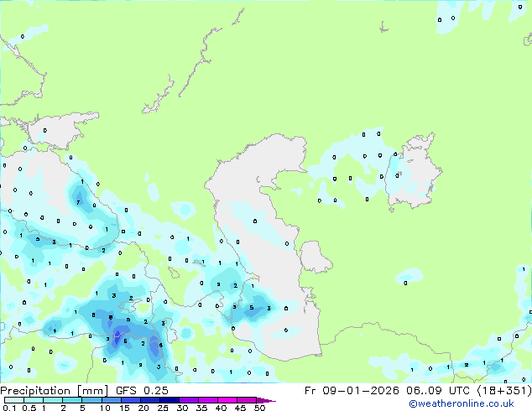Click the '(18+351)' forecast offset text
Viewport: 532px width, 411px height.
coord(504,391)
